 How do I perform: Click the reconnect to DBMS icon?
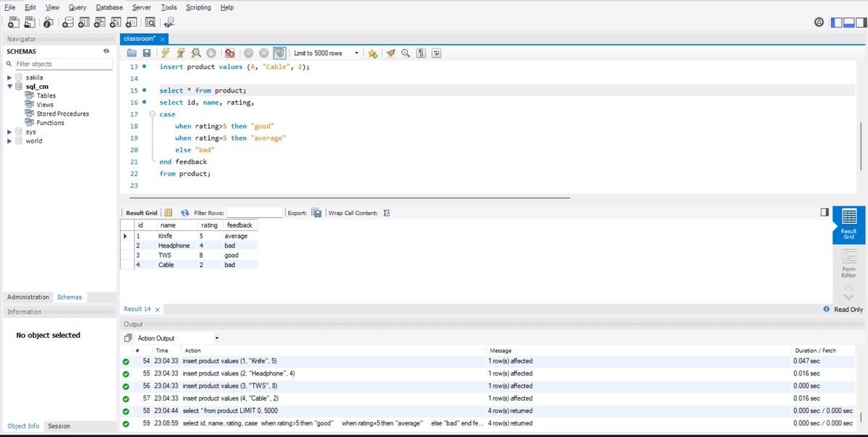coord(169,23)
